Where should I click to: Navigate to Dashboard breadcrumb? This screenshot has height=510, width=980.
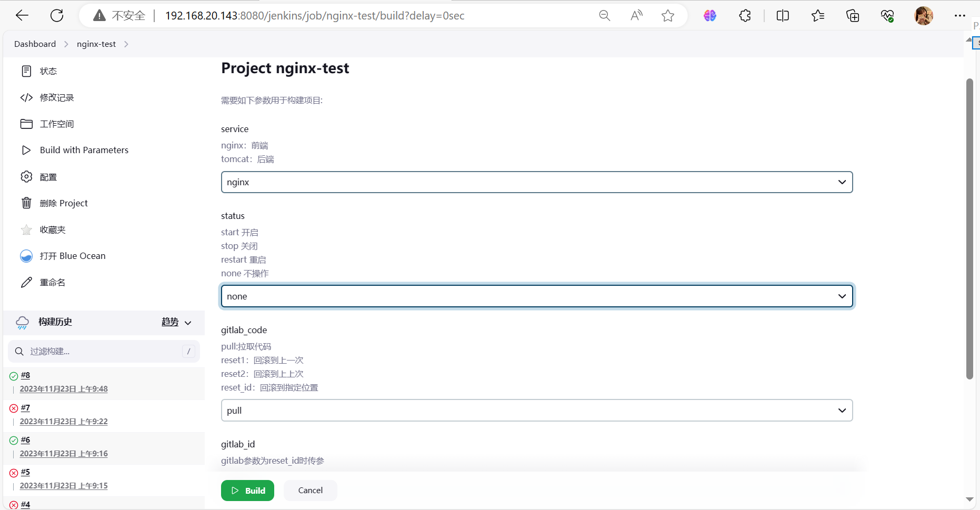[x=35, y=44]
